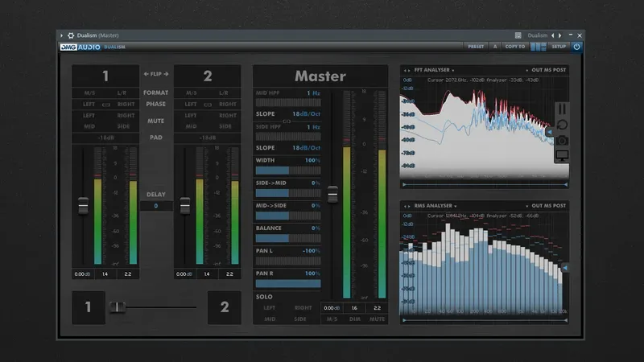Open the FFT analyser OUT MS POST dropdown
Screen dimensions: 644x362
pos(547,70)
